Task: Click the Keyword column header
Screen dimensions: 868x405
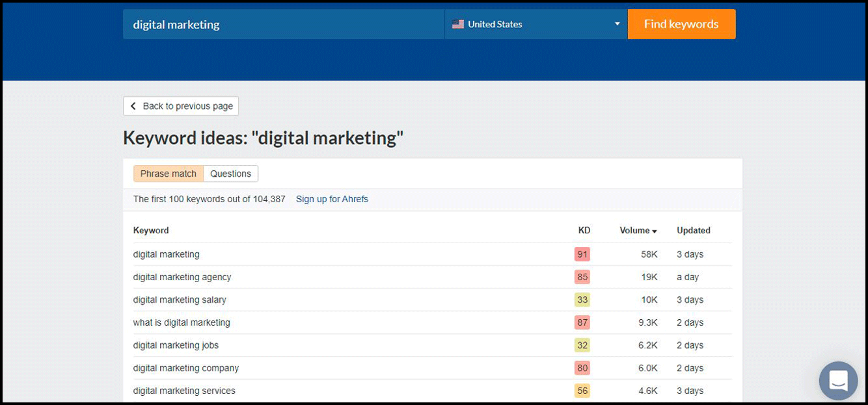Action: coord(151,230)
